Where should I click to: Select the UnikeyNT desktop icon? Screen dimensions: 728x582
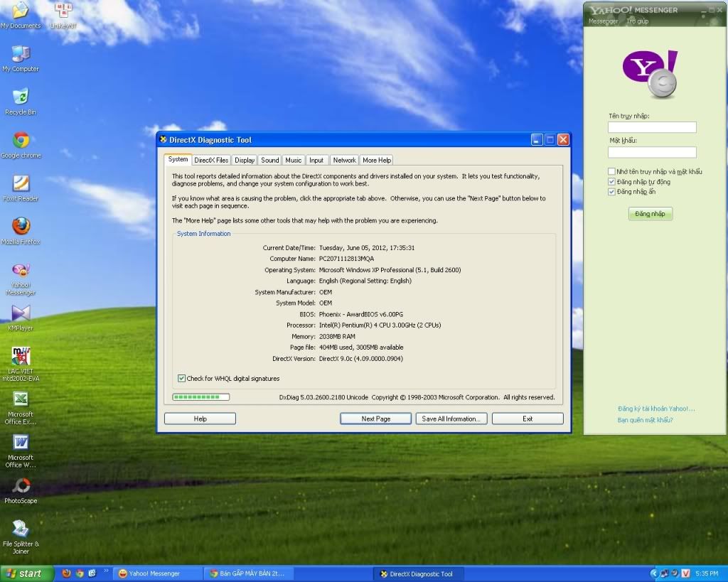point(63,16)
